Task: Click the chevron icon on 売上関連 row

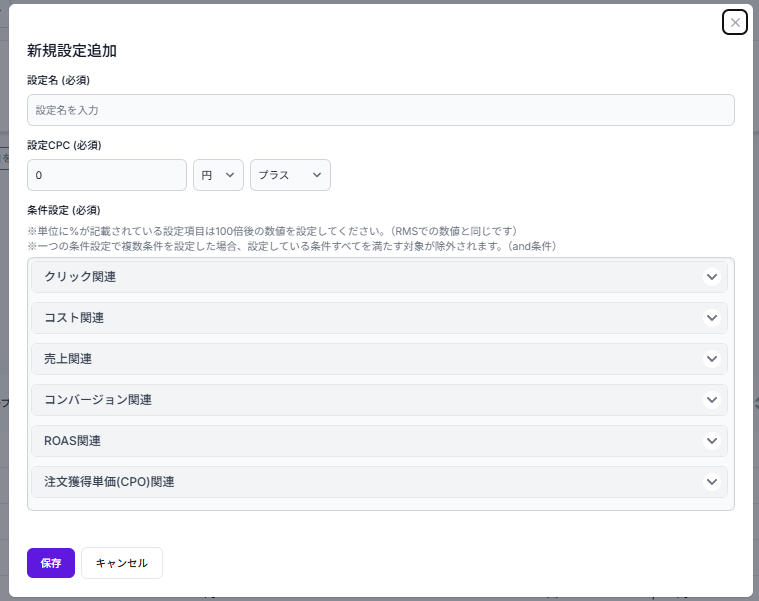Action: 712,359
